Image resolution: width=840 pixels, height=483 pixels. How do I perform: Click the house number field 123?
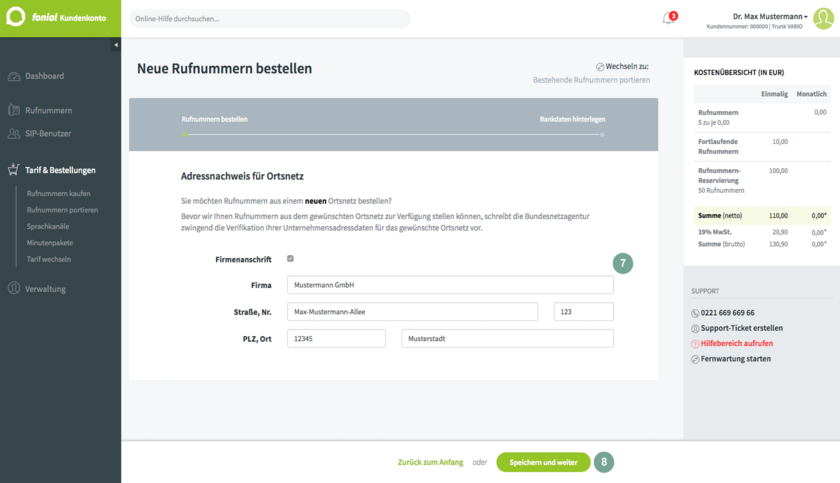coord(583,312)
